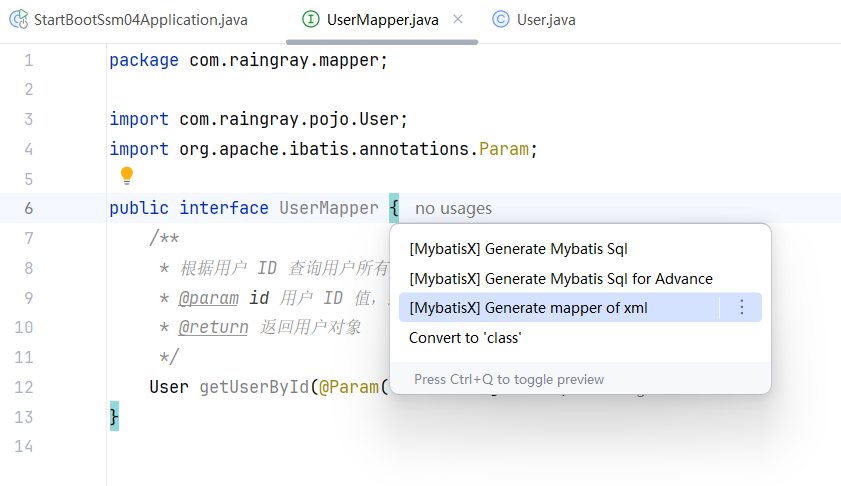The height and width of the screenshot is (486, 841).
Task: Click the UserMapper.java interface icon
Action: 311,19
